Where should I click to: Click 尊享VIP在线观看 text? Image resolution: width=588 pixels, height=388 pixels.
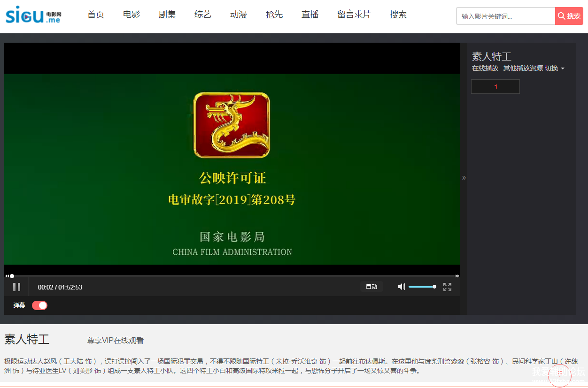point(116,341)
